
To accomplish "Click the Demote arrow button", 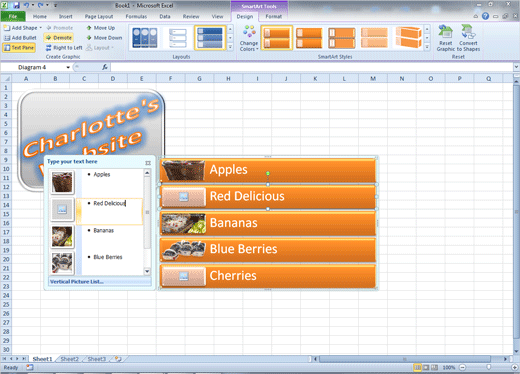I will 59,38.
